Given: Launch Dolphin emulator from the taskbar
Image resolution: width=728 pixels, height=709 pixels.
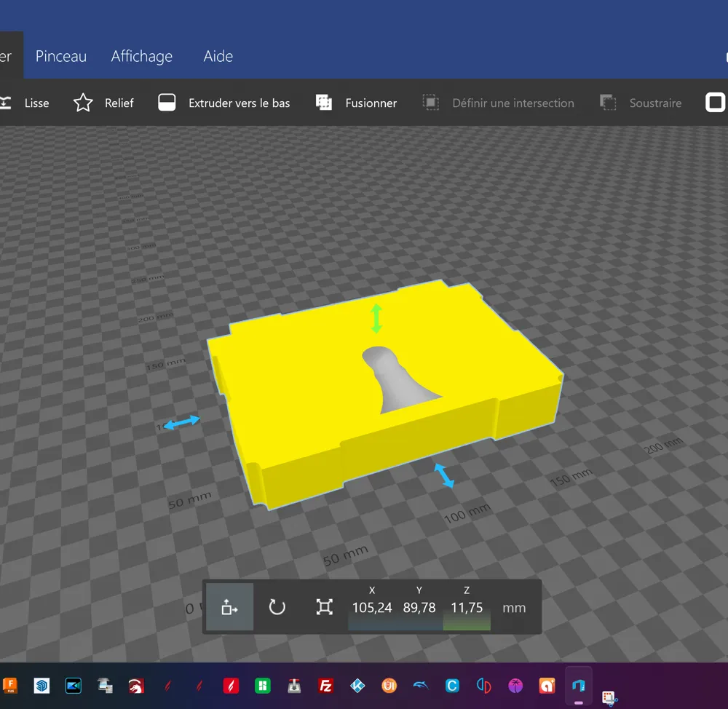Looking at the screenshot, I should point(421,686).
